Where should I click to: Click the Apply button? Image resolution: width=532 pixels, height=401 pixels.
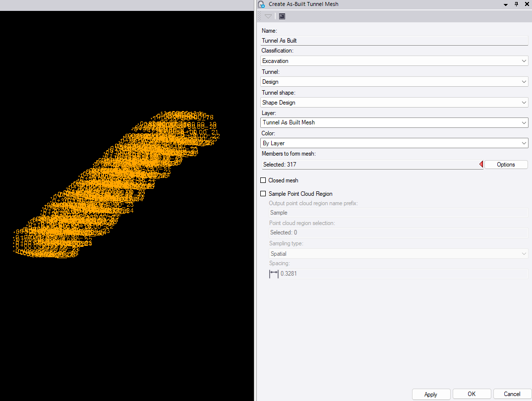pyautogui.click(x=431, y=394)
